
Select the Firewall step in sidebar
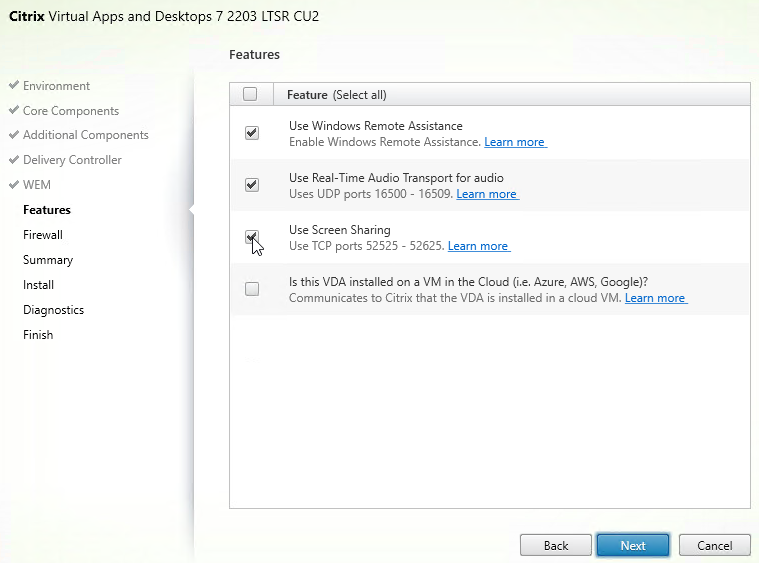tap(43, 235)
